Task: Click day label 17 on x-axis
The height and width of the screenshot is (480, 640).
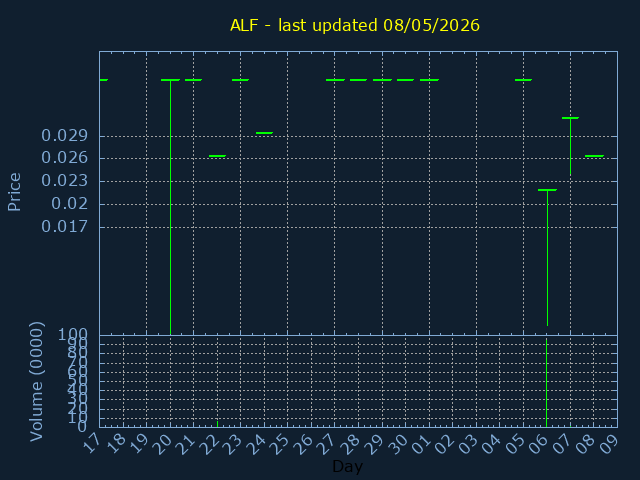Action: coord(91,444)
